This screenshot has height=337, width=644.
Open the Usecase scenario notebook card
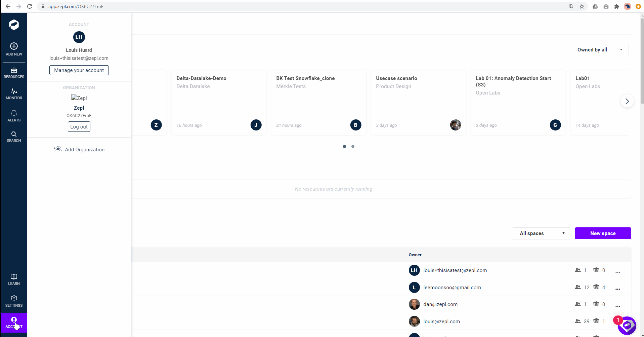click(x=418, y=102)
